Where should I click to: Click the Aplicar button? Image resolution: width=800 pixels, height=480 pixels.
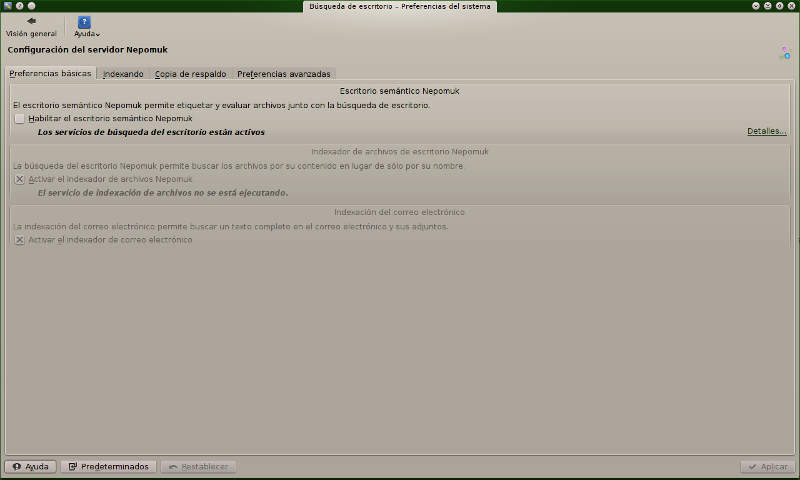tap(767, 466)
